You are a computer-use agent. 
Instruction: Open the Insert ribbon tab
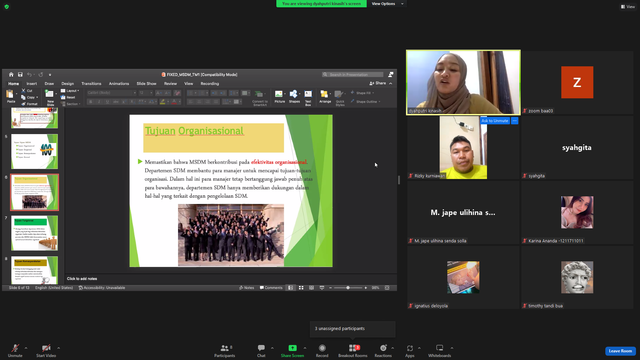[31, 84]
